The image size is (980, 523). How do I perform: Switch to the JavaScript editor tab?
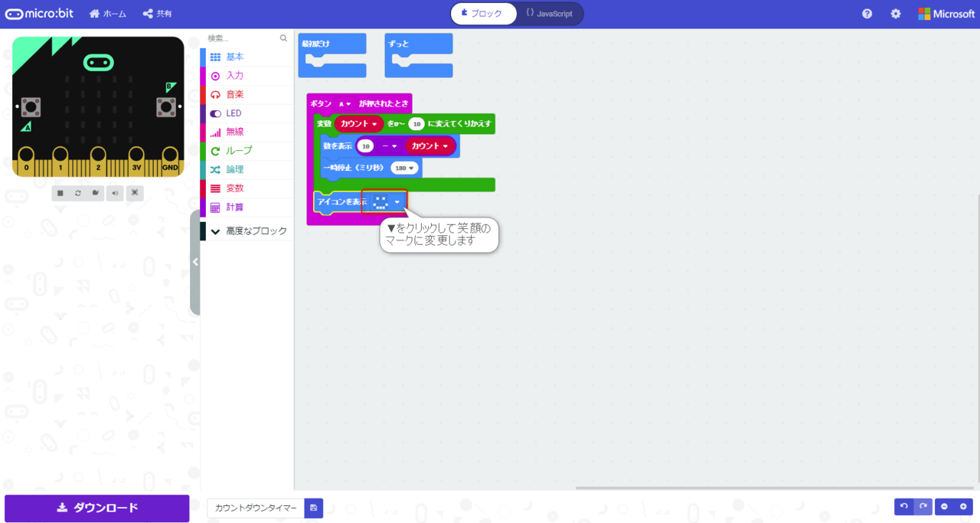[x=549, y=14]
